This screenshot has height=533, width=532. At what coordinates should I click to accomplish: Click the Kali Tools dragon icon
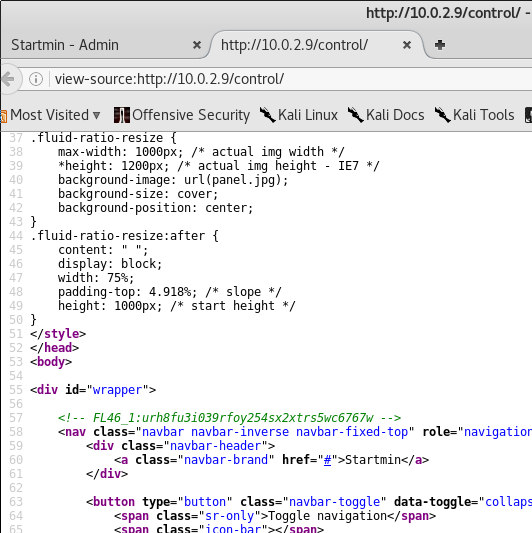click(443, 115)
